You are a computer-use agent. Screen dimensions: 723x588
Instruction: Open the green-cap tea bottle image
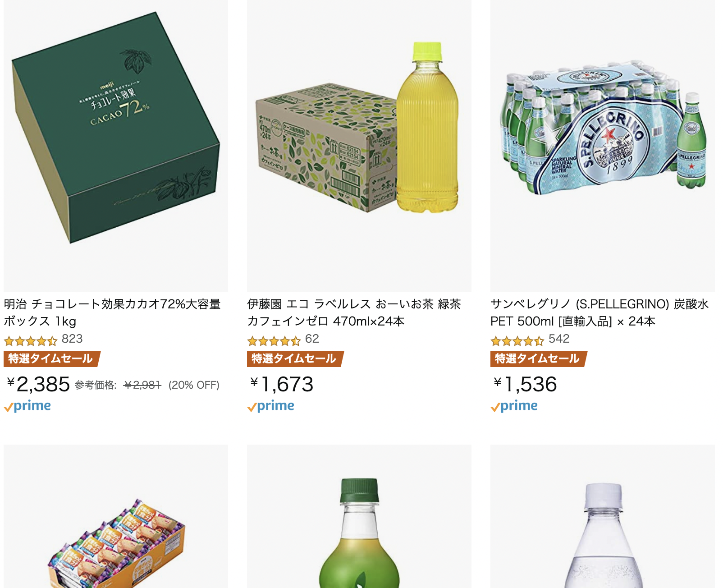(x=359, y=516)
